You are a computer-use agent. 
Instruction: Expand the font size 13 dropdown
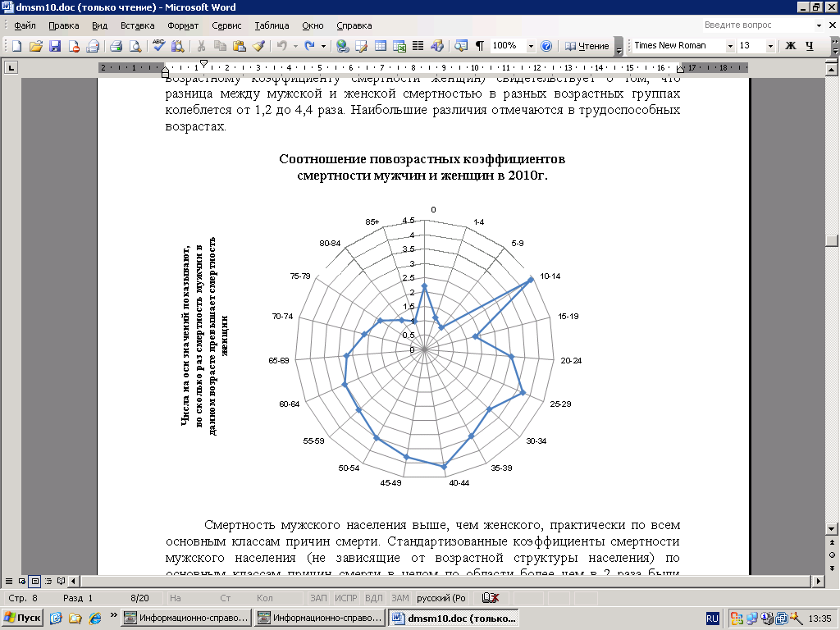point(770,46)
